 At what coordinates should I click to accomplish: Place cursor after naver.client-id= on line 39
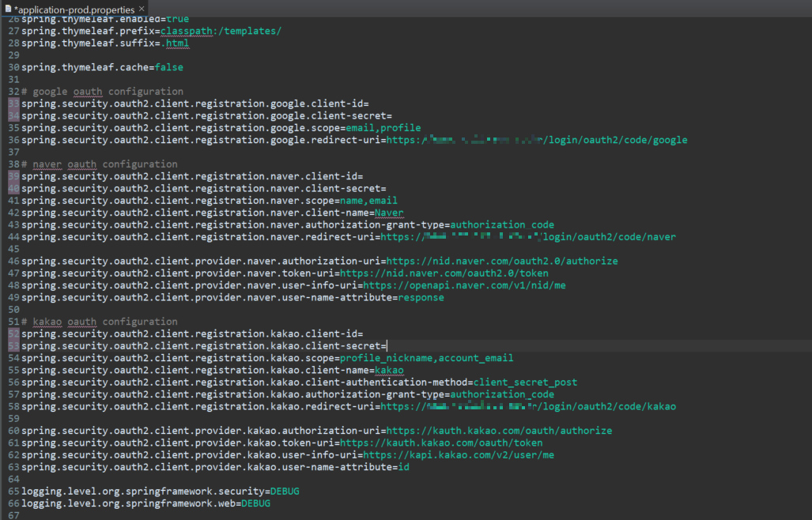pyautogui.click(x=364, y=176)
